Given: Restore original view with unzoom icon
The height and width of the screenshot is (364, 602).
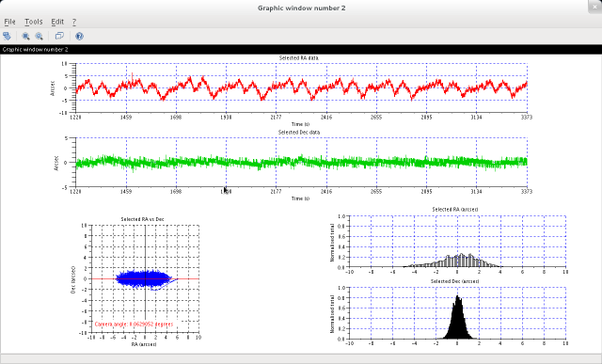Looking at the screenshot, I should click(40, 36).
